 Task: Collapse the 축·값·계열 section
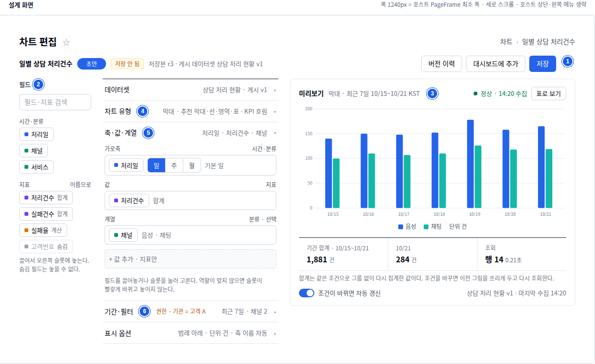191,133
